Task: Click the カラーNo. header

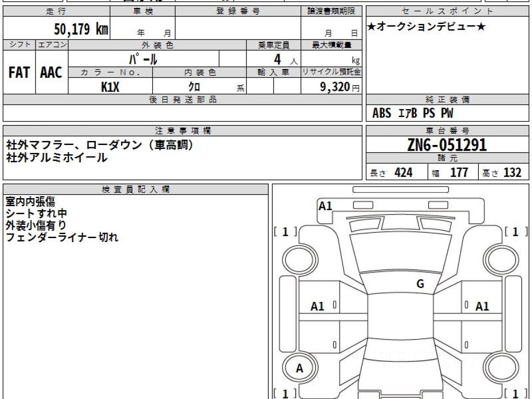Action: click(x=111, y=72)
